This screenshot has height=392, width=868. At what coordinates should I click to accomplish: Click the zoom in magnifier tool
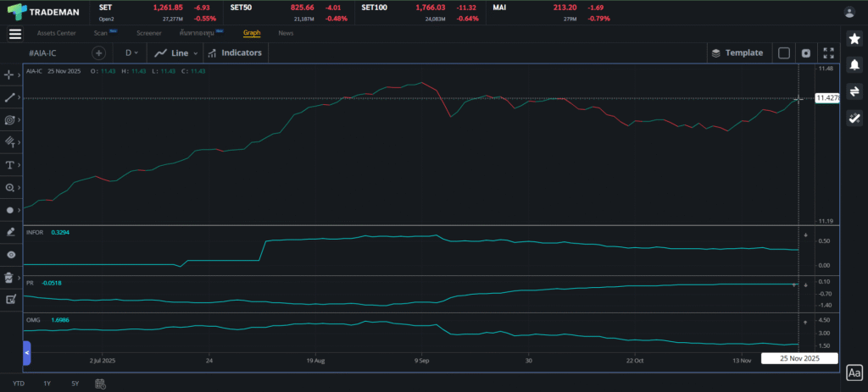point(10,187)
